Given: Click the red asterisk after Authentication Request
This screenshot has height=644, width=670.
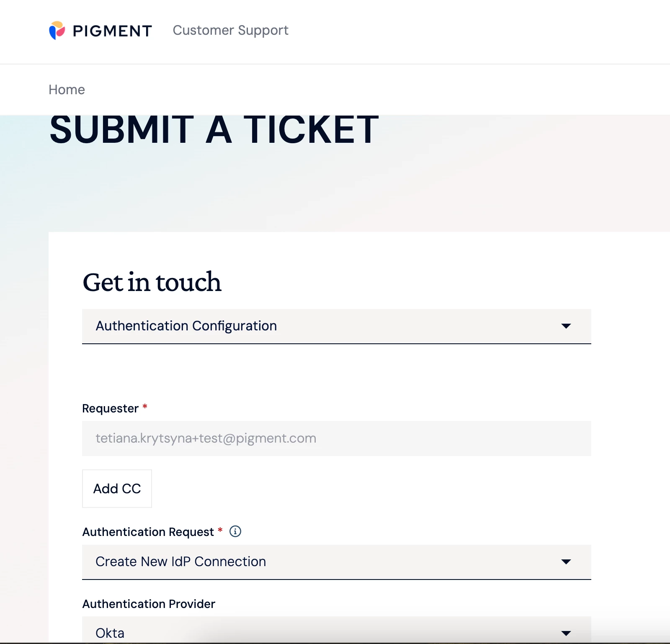Looking at the screenshot, I should (x=220, y=530).
